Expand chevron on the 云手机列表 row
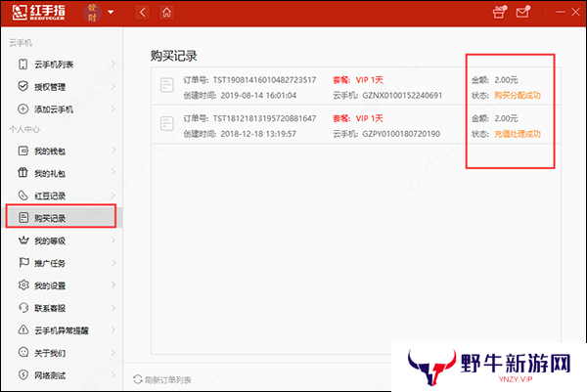This screenshot has width=587, height=392. (113, 65)
